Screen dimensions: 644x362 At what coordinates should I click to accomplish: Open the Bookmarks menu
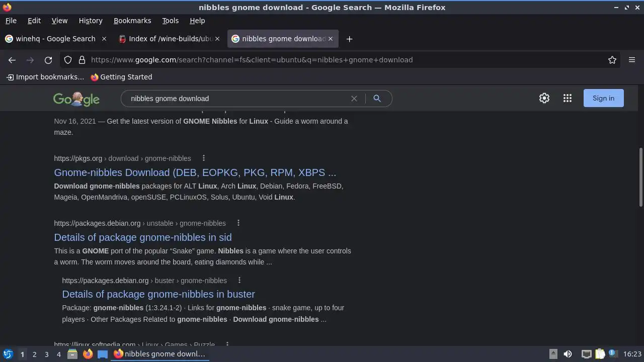click(132, 21)
